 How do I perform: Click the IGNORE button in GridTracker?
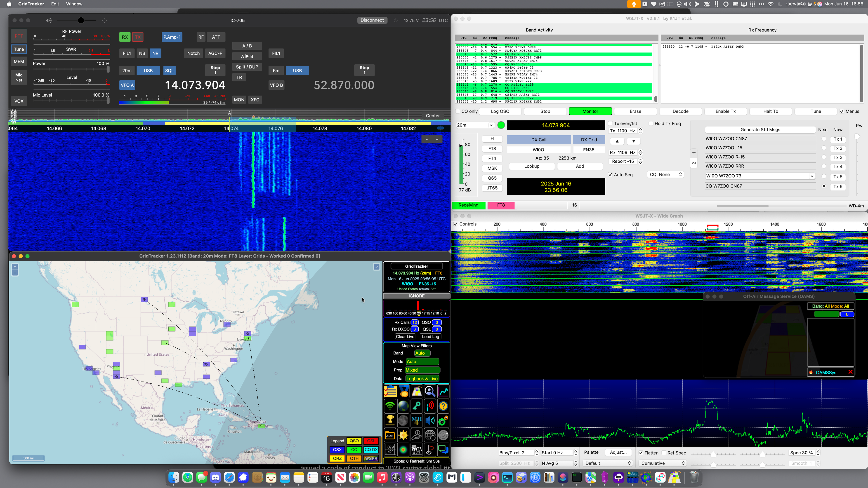pos(416,296)
